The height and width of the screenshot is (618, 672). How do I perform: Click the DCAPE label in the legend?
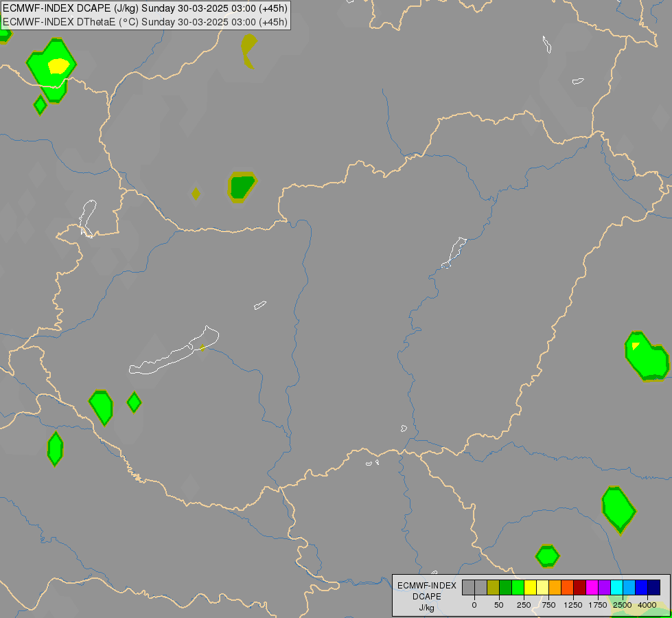click(427, 597)
